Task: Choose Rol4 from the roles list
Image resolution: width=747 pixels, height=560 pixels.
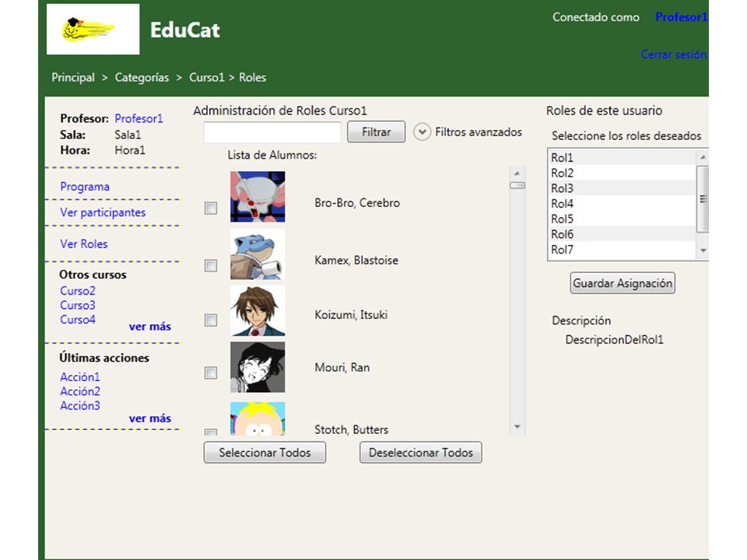Action: 622,203
